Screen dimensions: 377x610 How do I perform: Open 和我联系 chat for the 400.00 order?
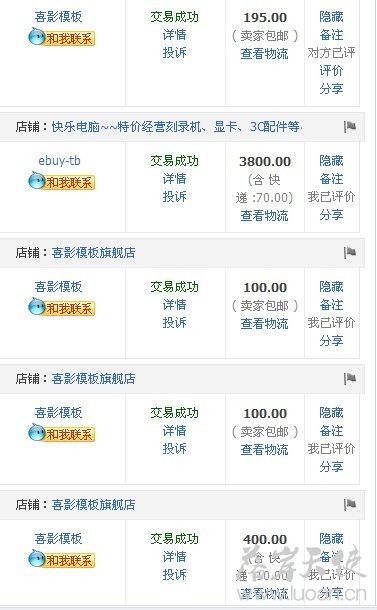[61, 559]
